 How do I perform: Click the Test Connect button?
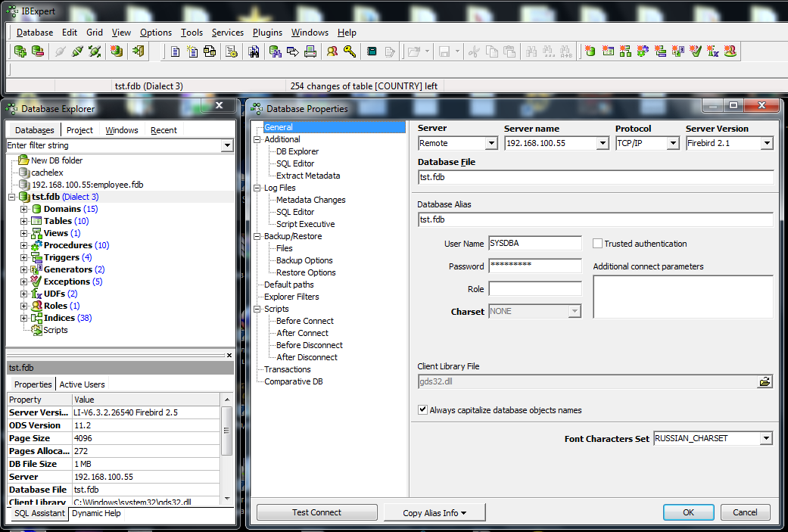coord(316,512)
